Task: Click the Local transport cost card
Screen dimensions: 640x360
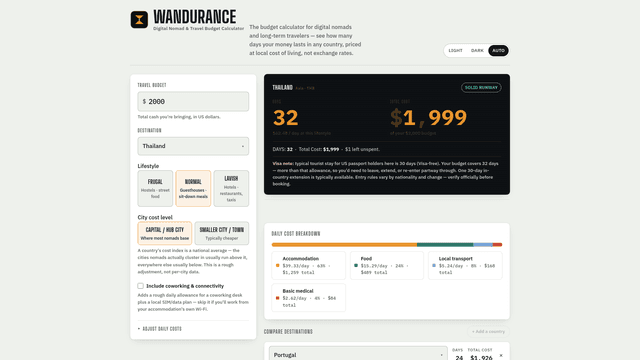Action: [x=465, y=266]
